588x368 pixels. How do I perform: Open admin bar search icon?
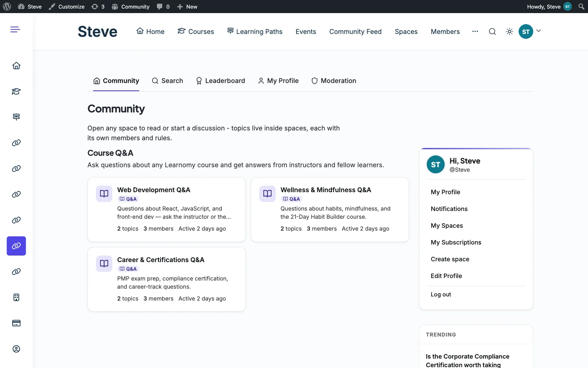point(581,7)
